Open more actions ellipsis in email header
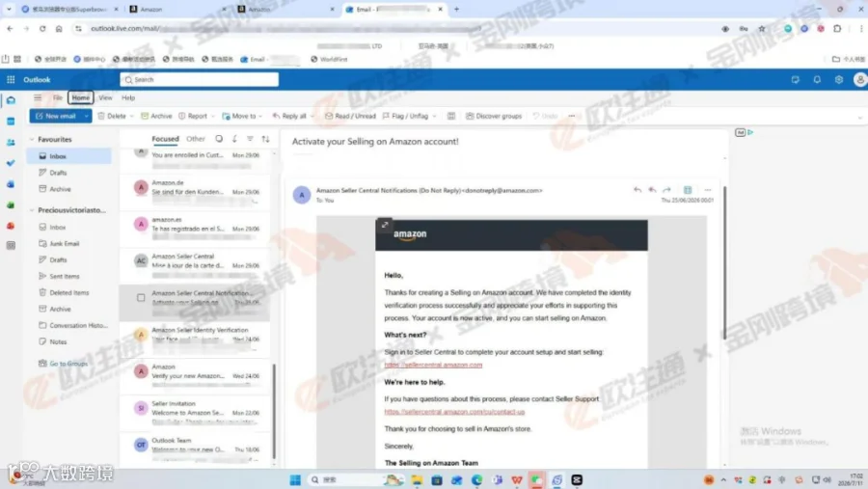868x489 pixels. (708, 190)
